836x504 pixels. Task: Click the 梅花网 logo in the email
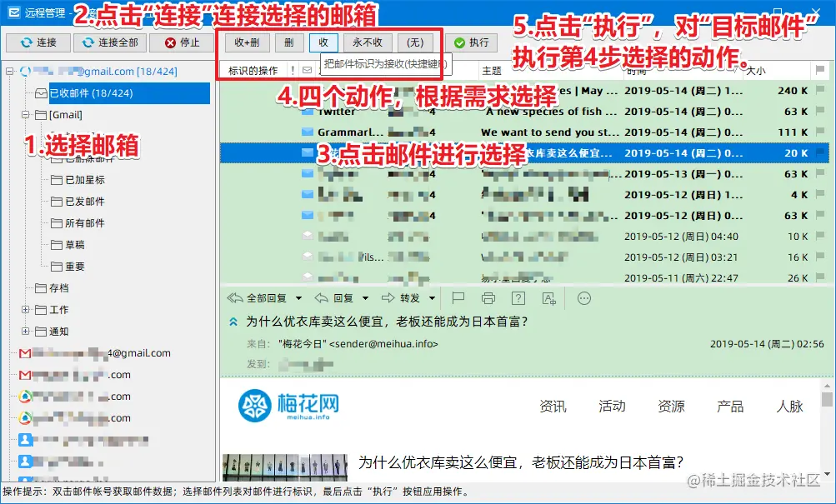point(288,406)
